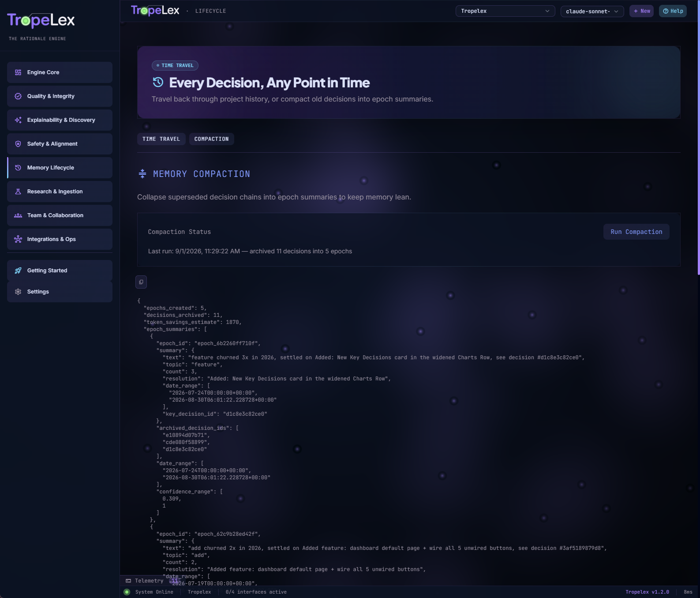700x598 pixels.
Task: Select the Explainability & Discovery sparkle icon
Action: [x=18, y=120]
